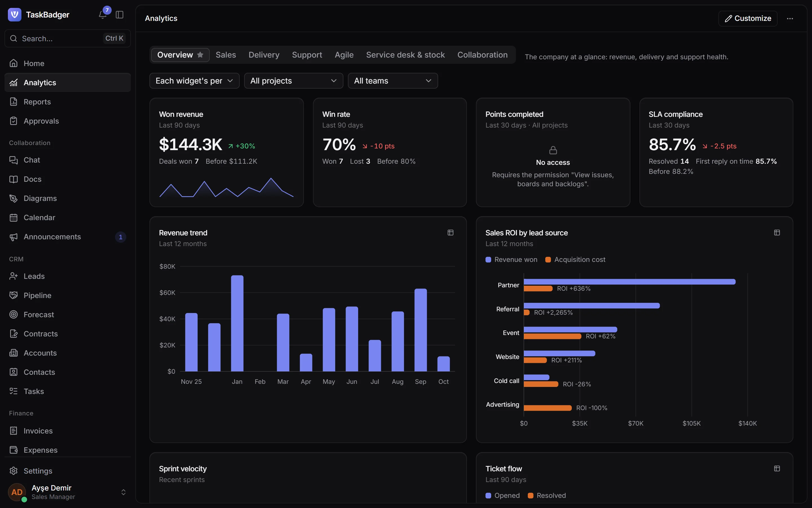812x508 pixels.
Task: Collapse the sidebar panel icon
Action: 120,15
